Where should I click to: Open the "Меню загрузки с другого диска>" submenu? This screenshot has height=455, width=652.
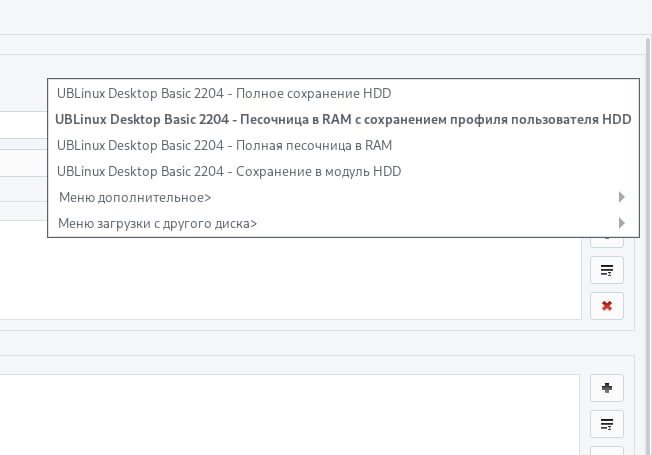point(343,223)
